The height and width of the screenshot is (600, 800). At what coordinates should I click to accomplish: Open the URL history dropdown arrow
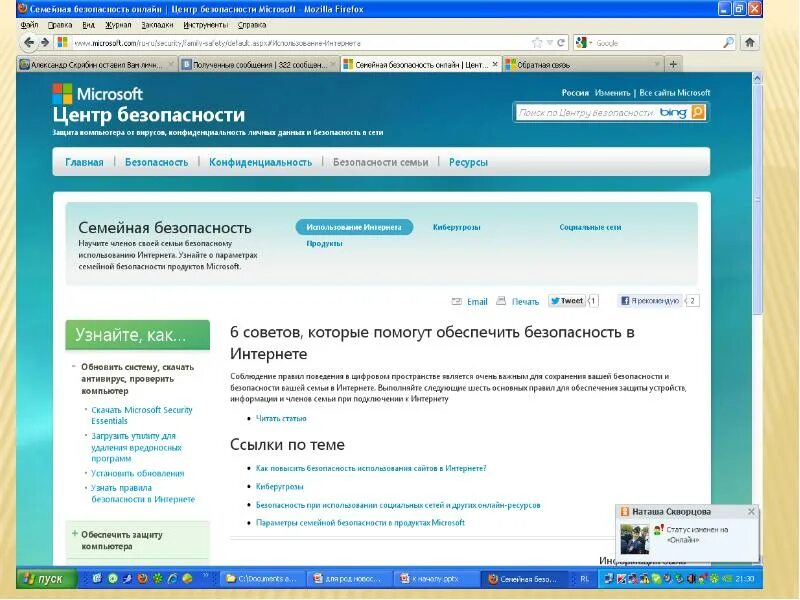549,43
